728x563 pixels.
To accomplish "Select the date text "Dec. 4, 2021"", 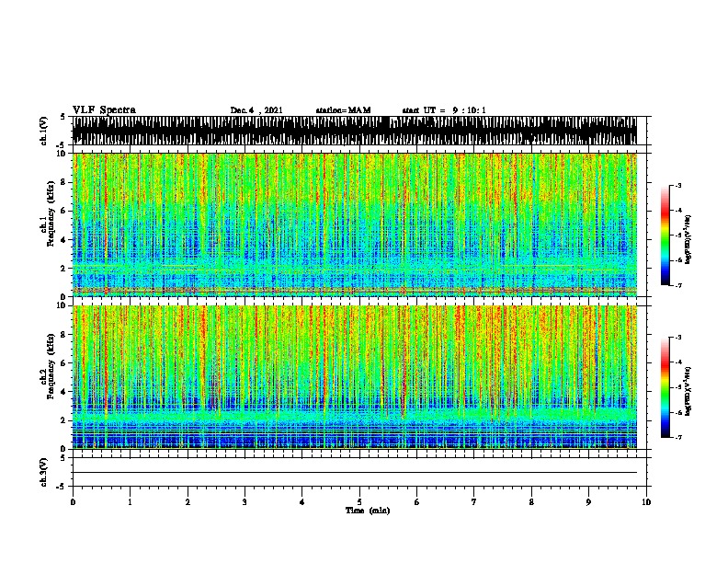I will coord(256,110).
